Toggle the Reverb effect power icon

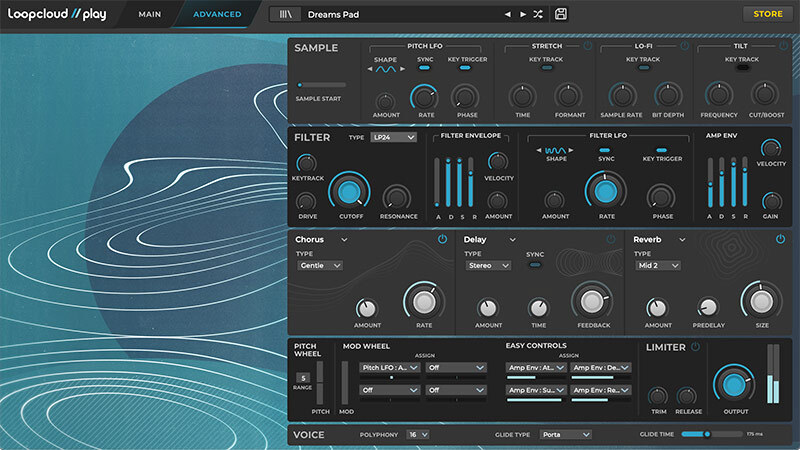(x=780, y=239)
